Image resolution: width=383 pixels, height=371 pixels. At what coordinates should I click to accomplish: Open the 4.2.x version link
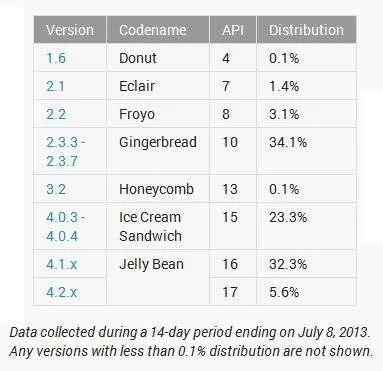(x=62, y=292)
